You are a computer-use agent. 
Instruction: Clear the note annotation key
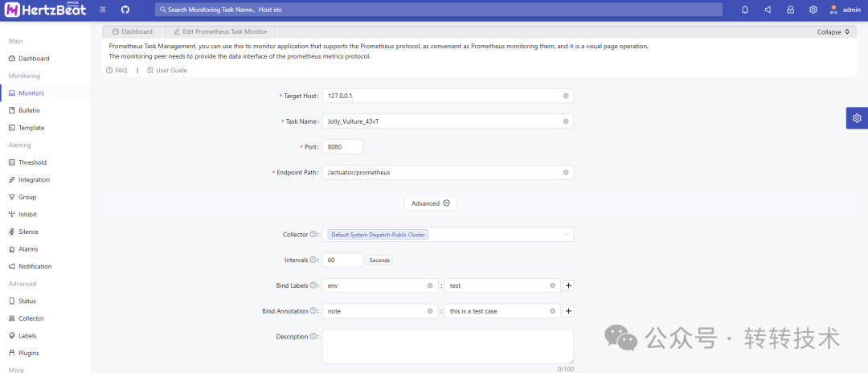pyautogui.click(x=430, y=311)
